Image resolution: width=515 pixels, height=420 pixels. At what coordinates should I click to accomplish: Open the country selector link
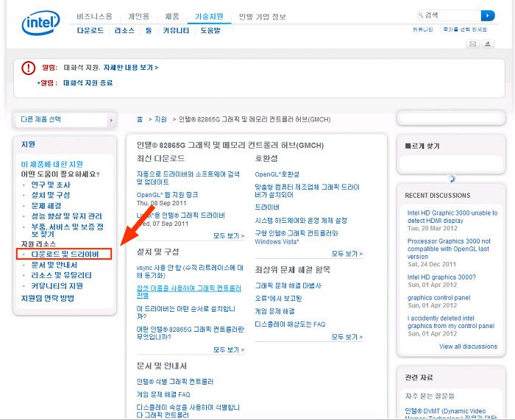click(465, 29)
